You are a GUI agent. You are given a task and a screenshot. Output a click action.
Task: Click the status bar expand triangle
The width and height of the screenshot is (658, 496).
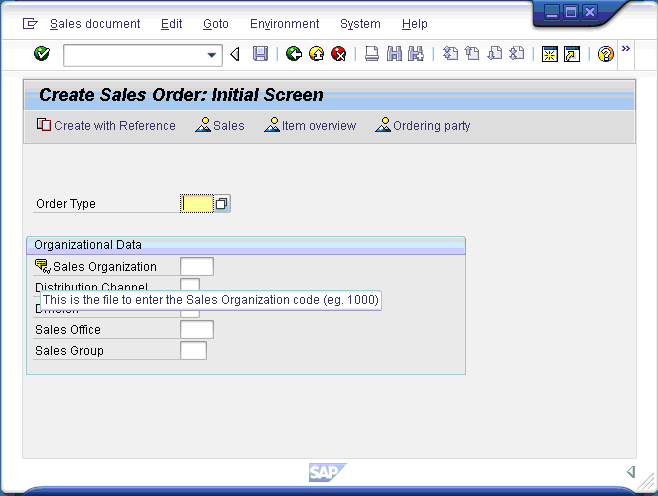(631, 472)
